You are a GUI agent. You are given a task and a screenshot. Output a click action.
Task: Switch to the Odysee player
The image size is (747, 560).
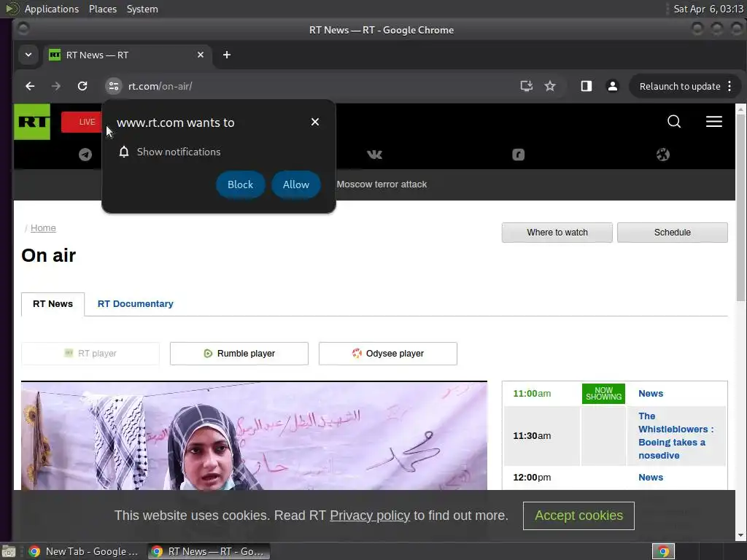click(x=388, y=354)
